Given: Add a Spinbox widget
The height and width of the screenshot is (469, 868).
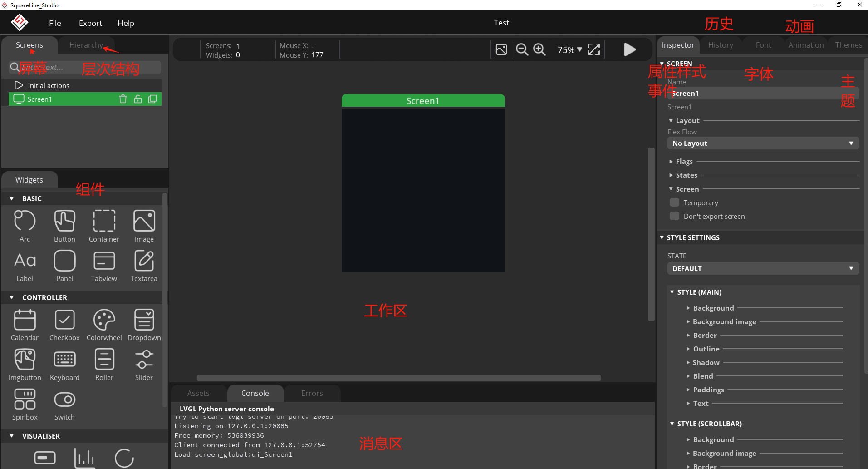Looking at the screenshot, I should coord(25,404).
